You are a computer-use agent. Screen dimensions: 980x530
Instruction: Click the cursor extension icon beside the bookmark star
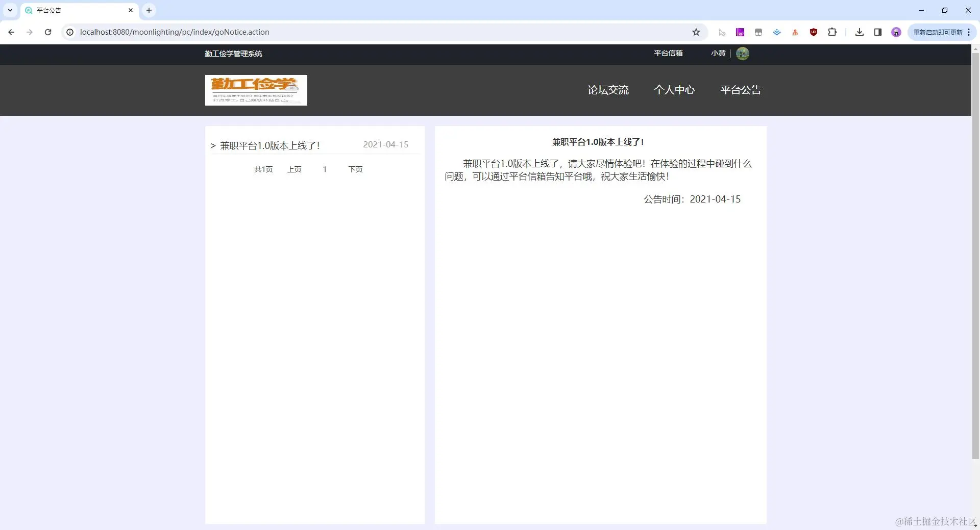tap(722, 32)
